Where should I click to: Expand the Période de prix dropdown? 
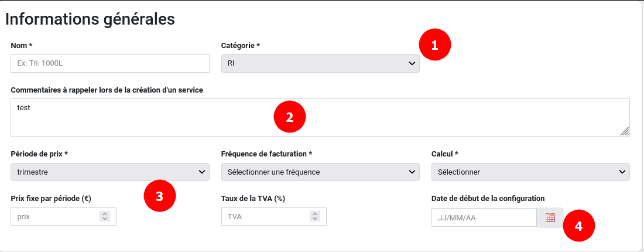[110, 172]
